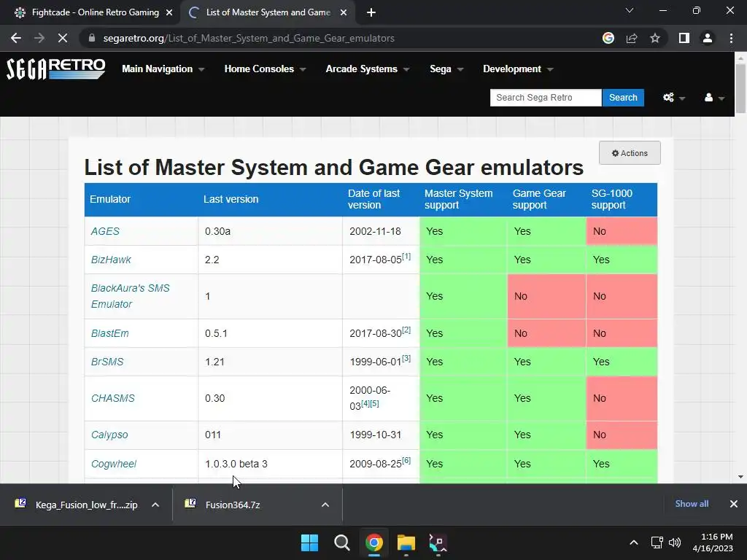The width and height of the screenshot is (747, 560).
Task: Click the Chrome taskbar icon
Action: 374,542
